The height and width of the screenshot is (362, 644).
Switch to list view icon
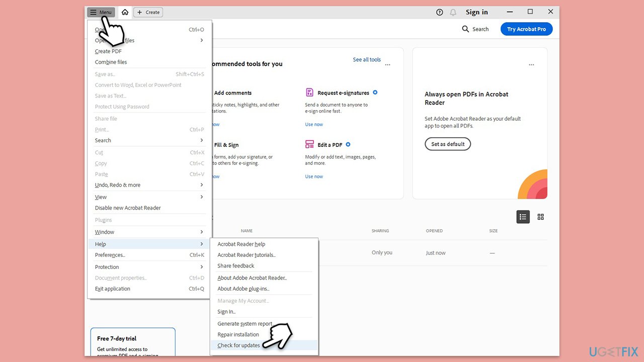[x=523, y=217]
